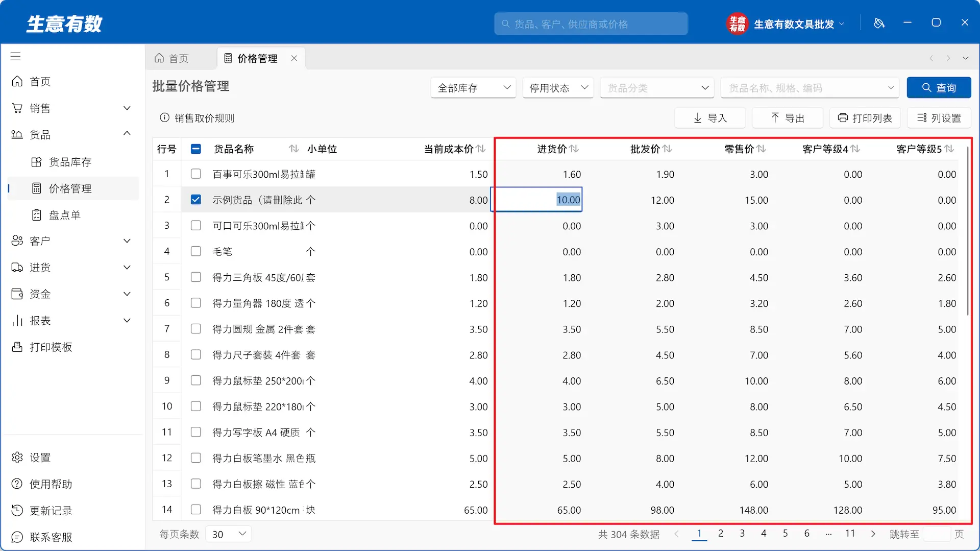Sort 货品名称 column via sort icon
This screenshot has width=980, height=551.
pos(294,149)
